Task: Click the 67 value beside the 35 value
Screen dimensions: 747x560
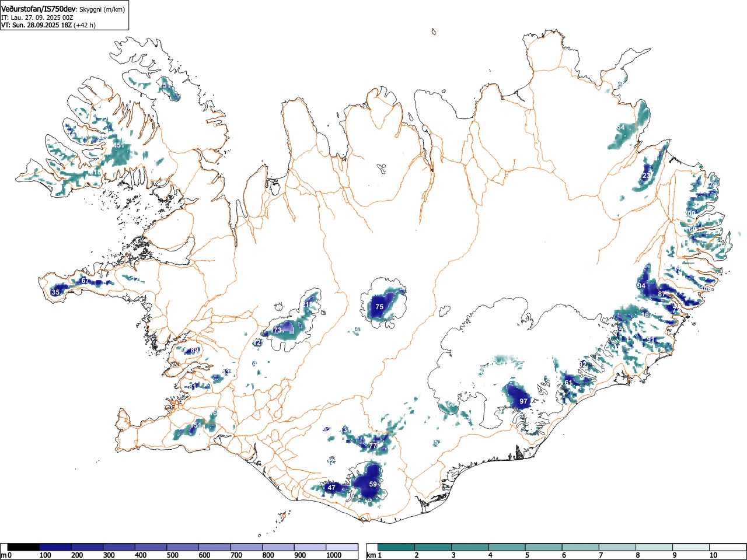Action: point(85,281)
